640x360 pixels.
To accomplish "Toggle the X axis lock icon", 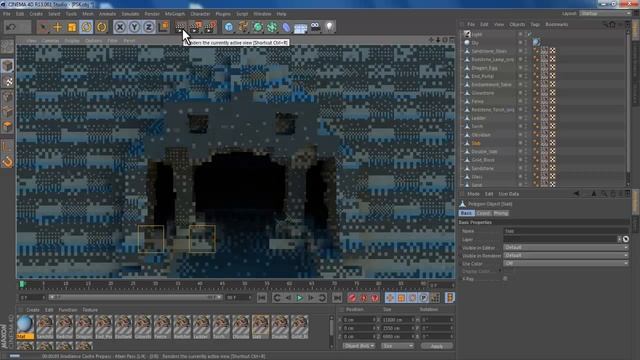I will (x=120, y=27).
